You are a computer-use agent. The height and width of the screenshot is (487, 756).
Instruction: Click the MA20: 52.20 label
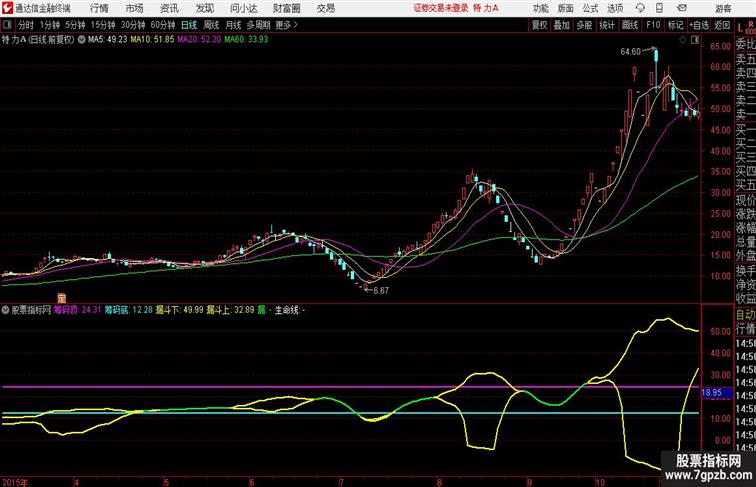199,40
